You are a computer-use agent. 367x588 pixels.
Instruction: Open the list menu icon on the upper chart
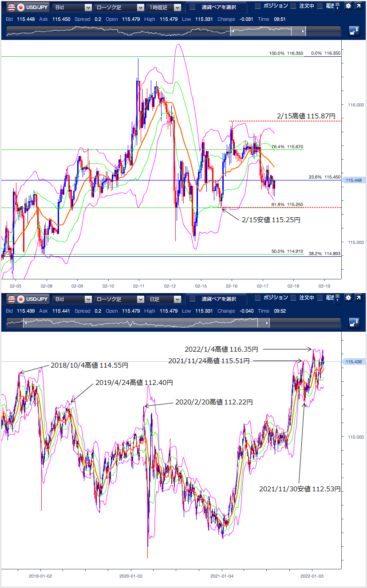click(x=338, y=6)
